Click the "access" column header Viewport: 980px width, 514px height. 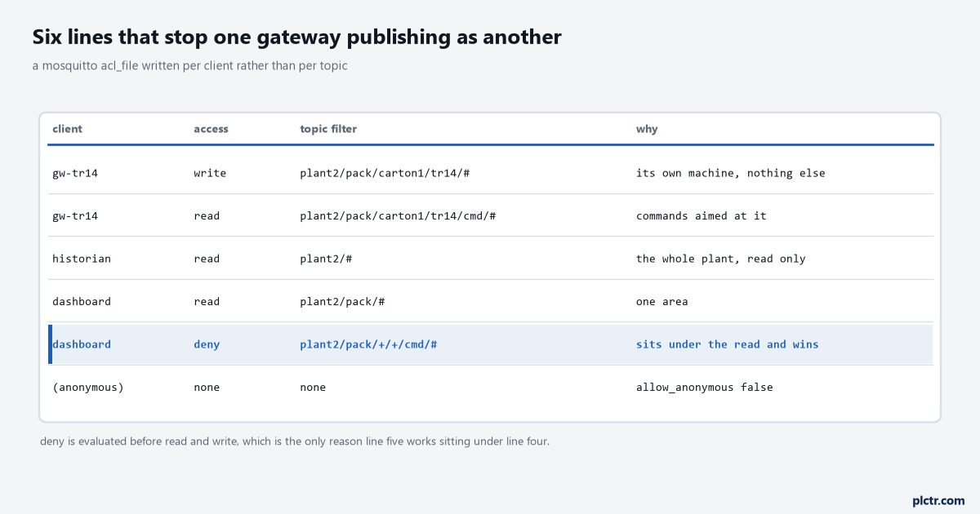click(211, 129)
